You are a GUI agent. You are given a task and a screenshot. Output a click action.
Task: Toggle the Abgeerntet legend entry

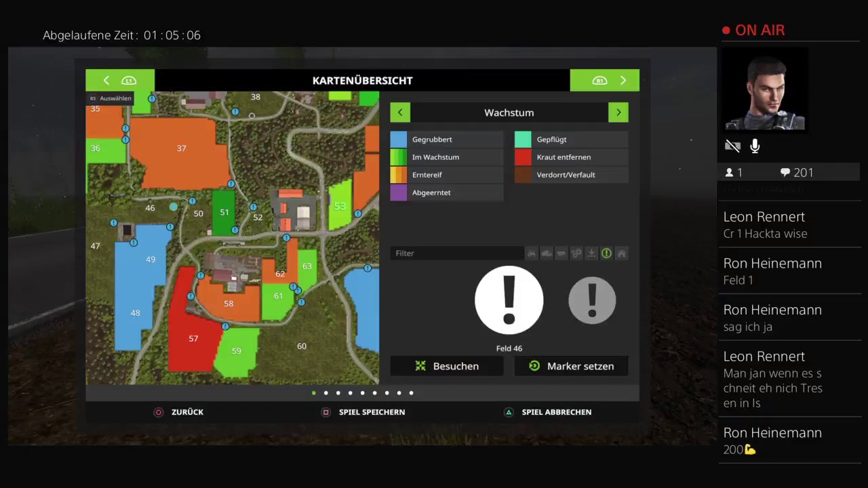point(447,192)
